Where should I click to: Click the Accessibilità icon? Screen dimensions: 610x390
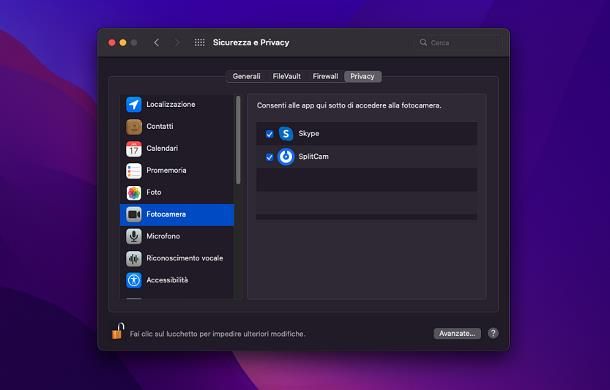(x=134, y=280)
